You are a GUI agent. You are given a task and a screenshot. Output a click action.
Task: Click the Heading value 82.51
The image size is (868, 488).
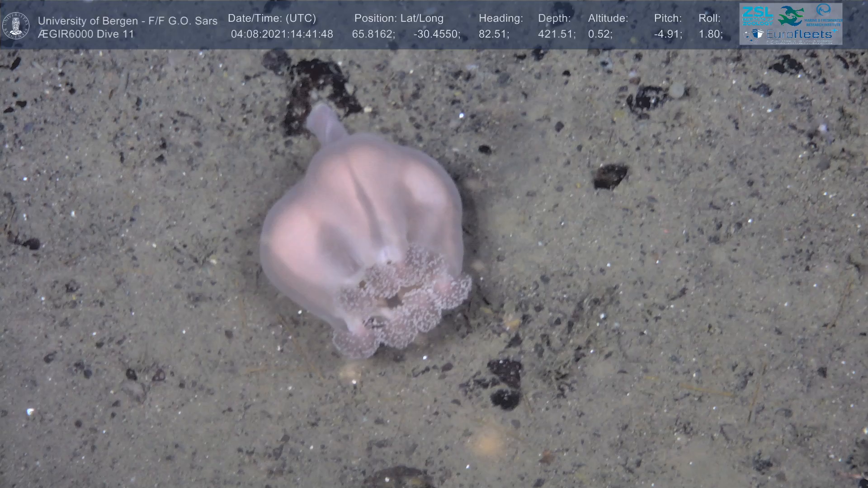click(493, 34)
